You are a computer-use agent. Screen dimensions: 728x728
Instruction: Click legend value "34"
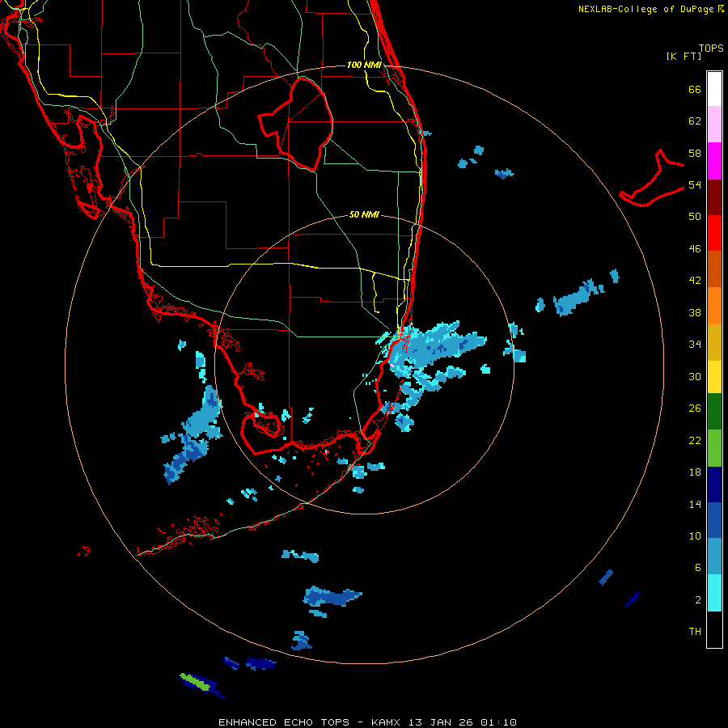[695, 345]
